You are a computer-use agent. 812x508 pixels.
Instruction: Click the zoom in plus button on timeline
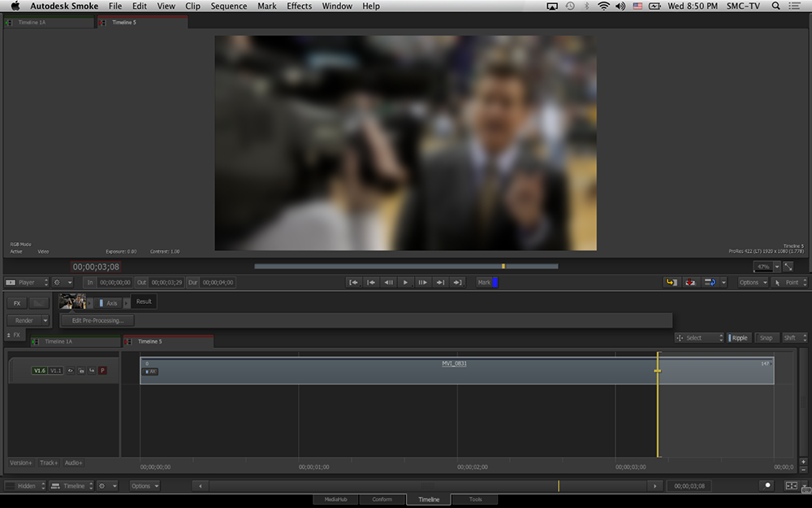803,462
